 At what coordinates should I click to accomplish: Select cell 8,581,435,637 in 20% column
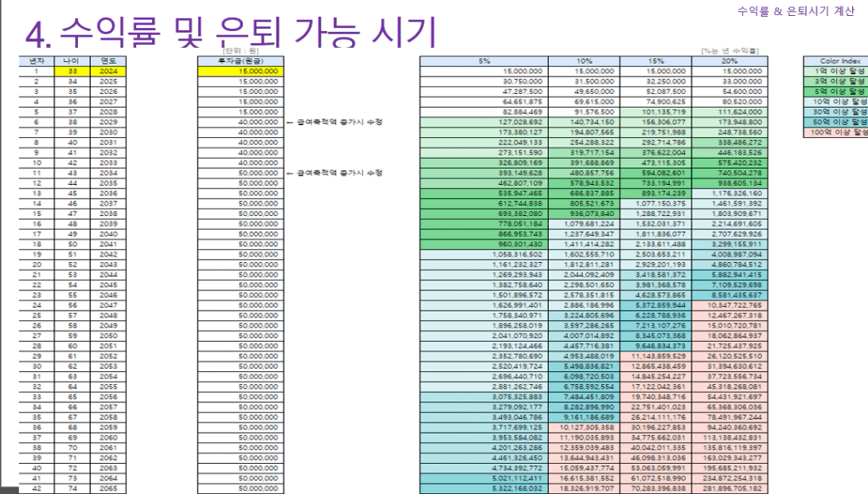[x=729, y=295]
